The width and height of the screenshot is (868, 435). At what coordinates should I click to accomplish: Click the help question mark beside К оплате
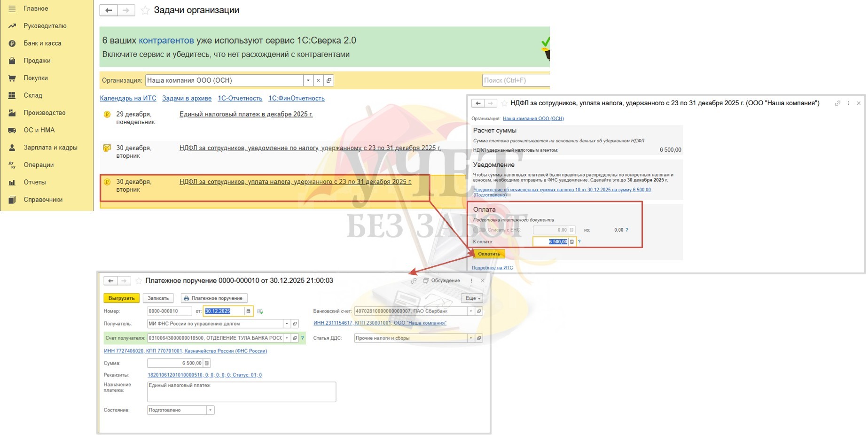pos(579,242)
